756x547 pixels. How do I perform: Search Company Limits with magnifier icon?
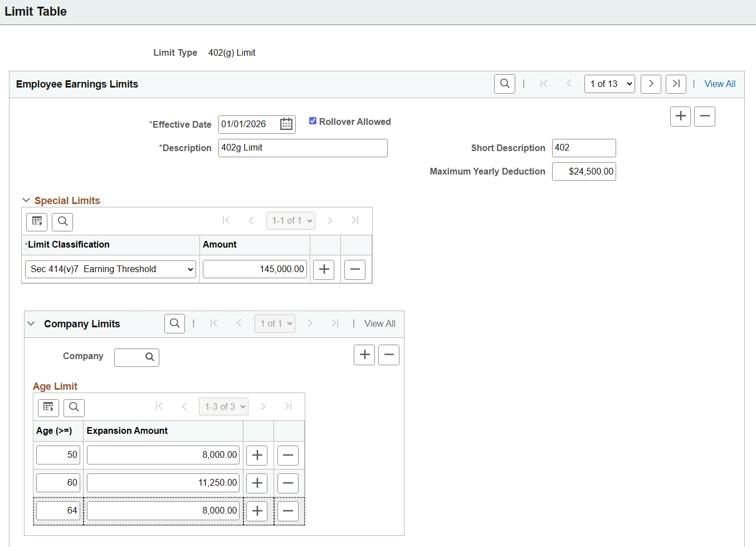pos(175,323)
